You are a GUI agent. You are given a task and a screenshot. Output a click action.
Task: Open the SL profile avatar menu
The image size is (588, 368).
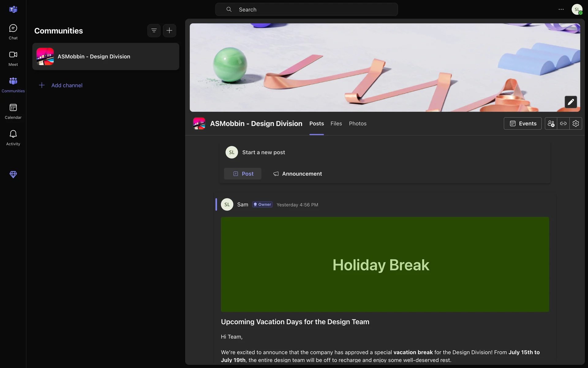[x=577, y=10]
